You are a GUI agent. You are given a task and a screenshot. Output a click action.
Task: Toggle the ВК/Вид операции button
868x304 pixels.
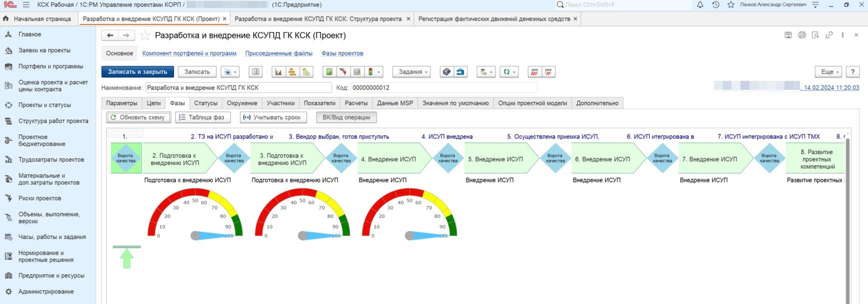pyautogui.click(x=346, y=117)
